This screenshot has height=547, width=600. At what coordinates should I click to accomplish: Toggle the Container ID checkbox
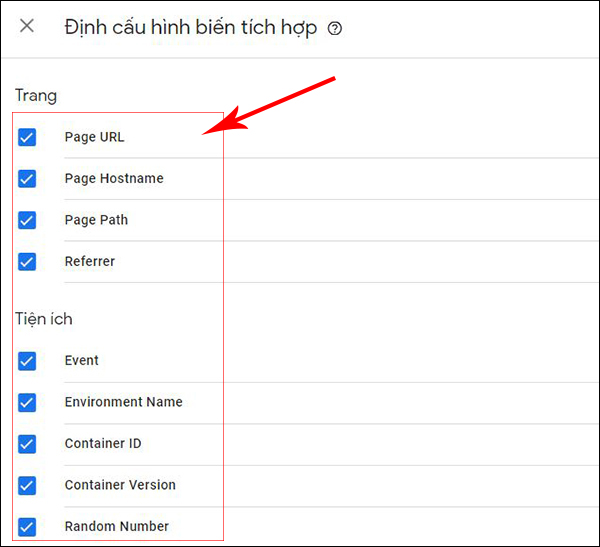tap(27, 444)
